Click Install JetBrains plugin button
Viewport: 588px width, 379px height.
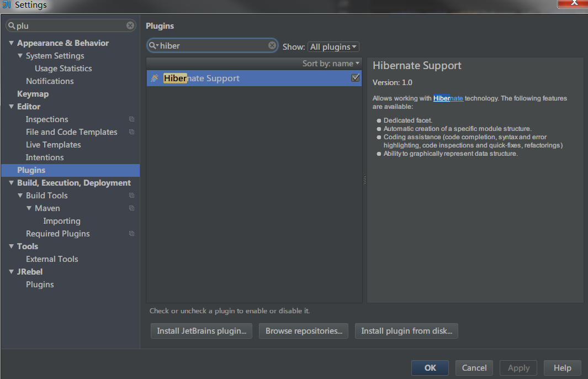click(x=202, y=331)
